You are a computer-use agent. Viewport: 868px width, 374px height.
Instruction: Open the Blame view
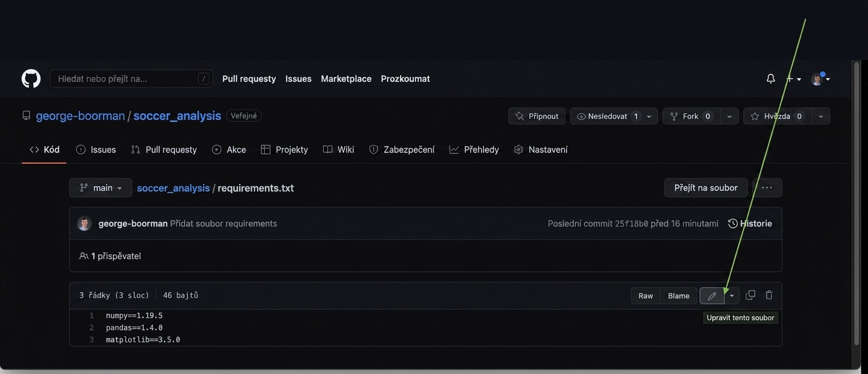(679, 296)
